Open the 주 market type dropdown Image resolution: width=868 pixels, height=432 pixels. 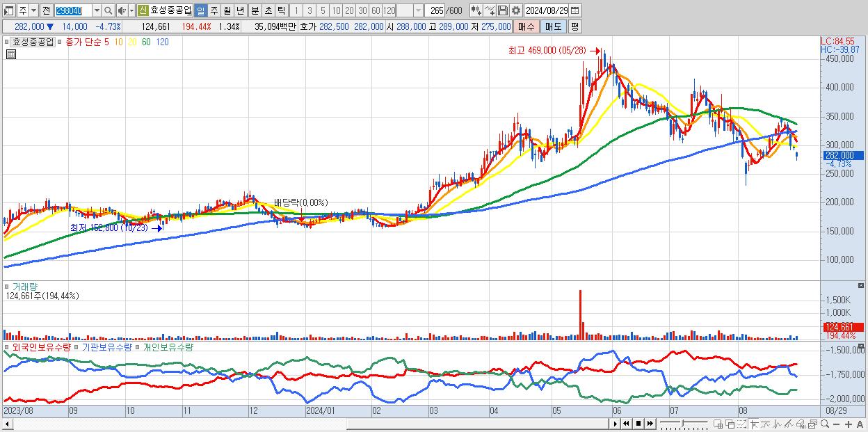(x=26, y=10)
